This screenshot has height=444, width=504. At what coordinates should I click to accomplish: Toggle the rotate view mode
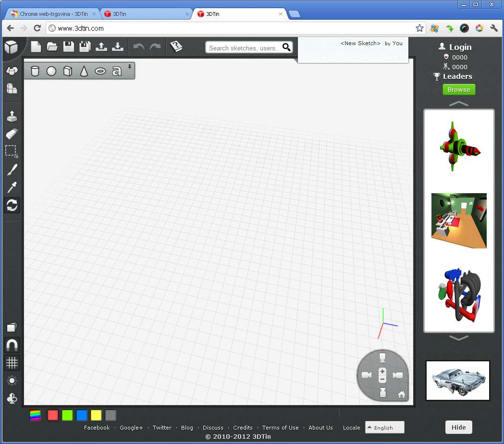[x=12, y=206]
